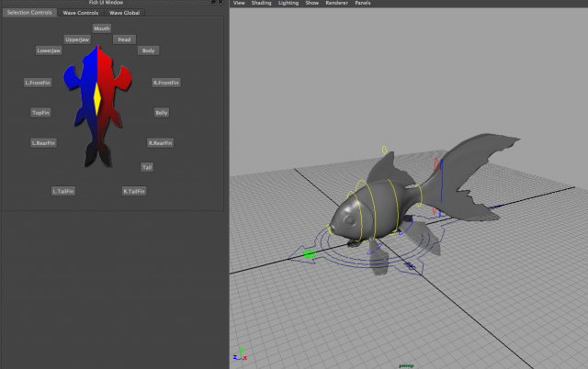Switch to the Wave Controls tab
The height and width of the screenshot is (369, 588).
click(81, 14)
